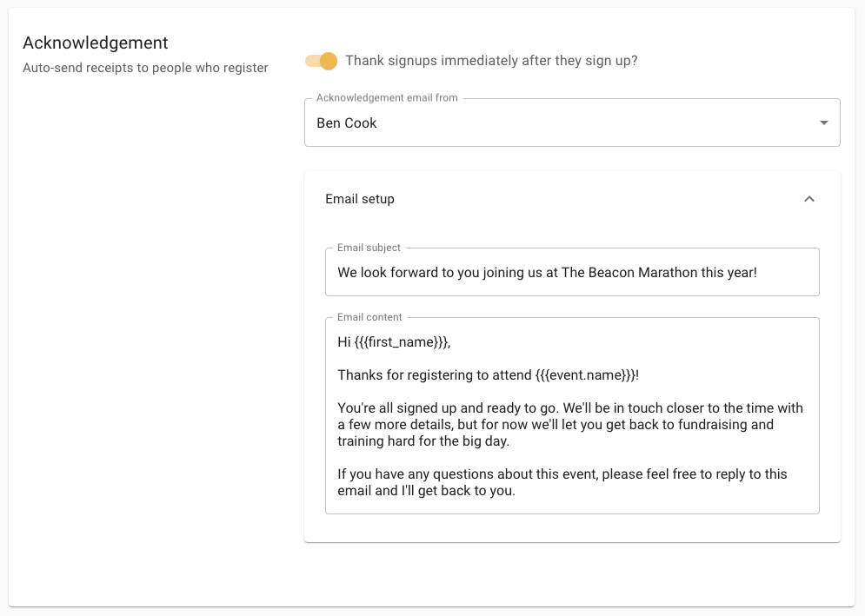This screenshot has width=865, height=616.
Task: Click the 'You're all signed up' paragraph
Action: (569, 408)
